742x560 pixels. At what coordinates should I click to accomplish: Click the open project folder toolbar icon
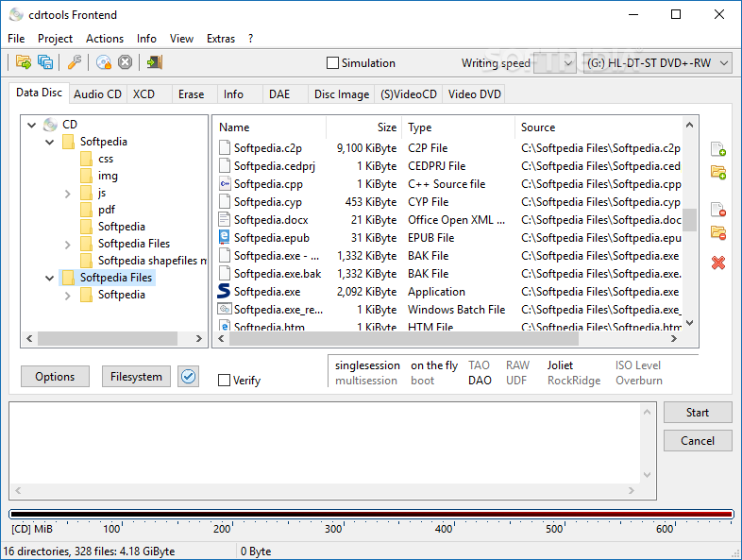pyautogui.click(x=24, y=62)
